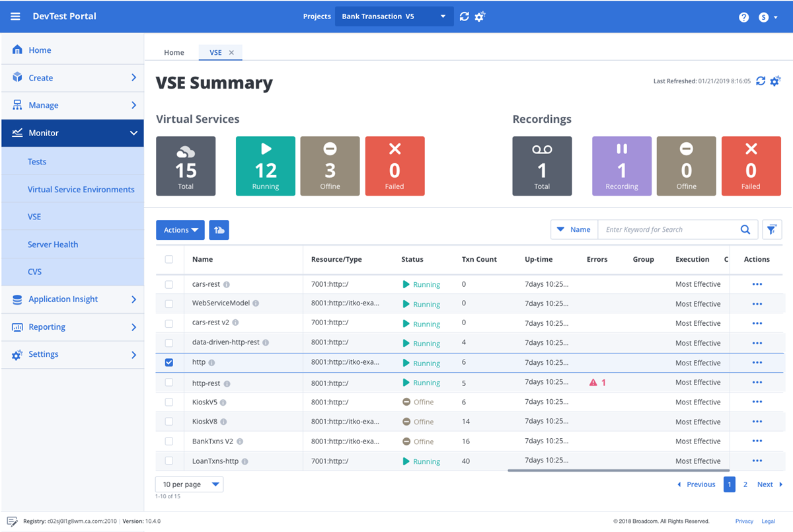Show info for WebServiceModel service
This screenshot has width=793, height=532.
[256, 304]
